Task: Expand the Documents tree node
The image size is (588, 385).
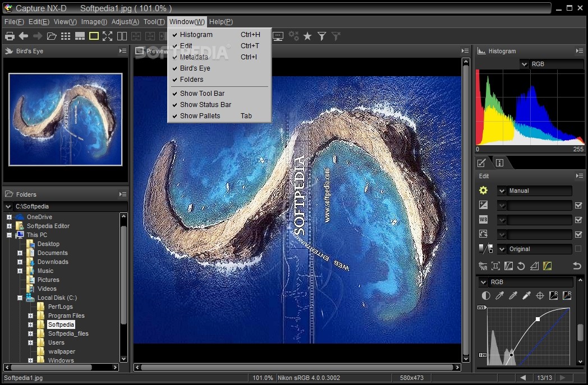Action: click(x=20, y=253)
